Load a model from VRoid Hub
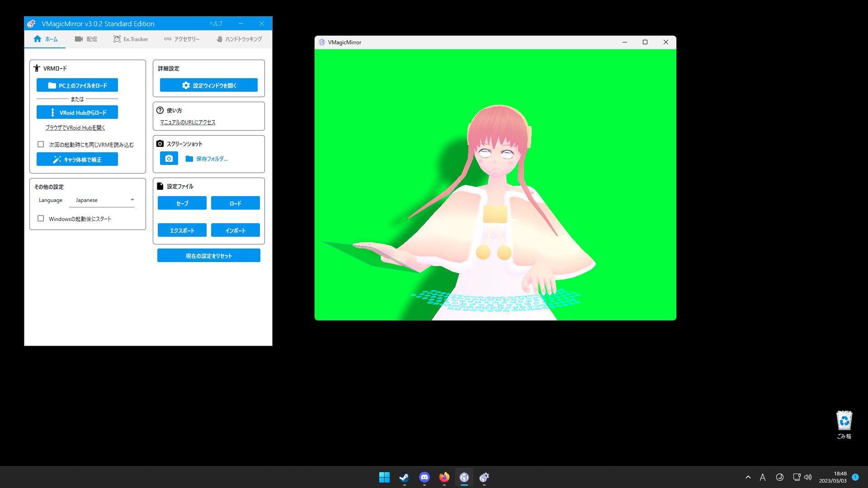 point(77,112)
